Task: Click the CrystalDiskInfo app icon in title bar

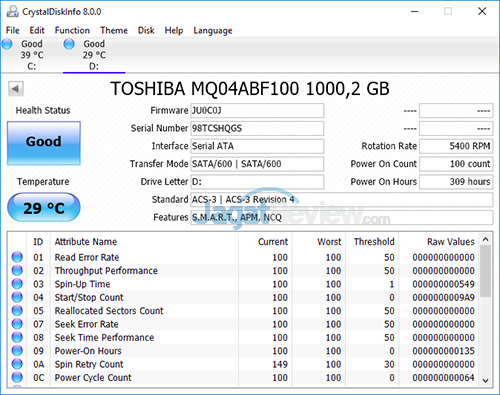Action: coord(12,11)
